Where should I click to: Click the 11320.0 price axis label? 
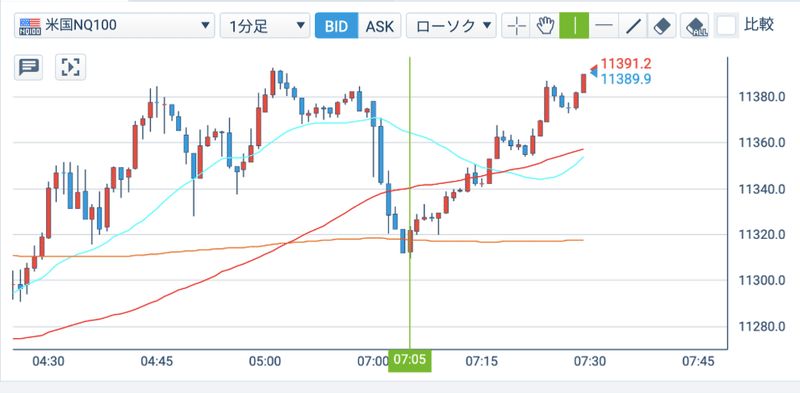tap(762, 235)
